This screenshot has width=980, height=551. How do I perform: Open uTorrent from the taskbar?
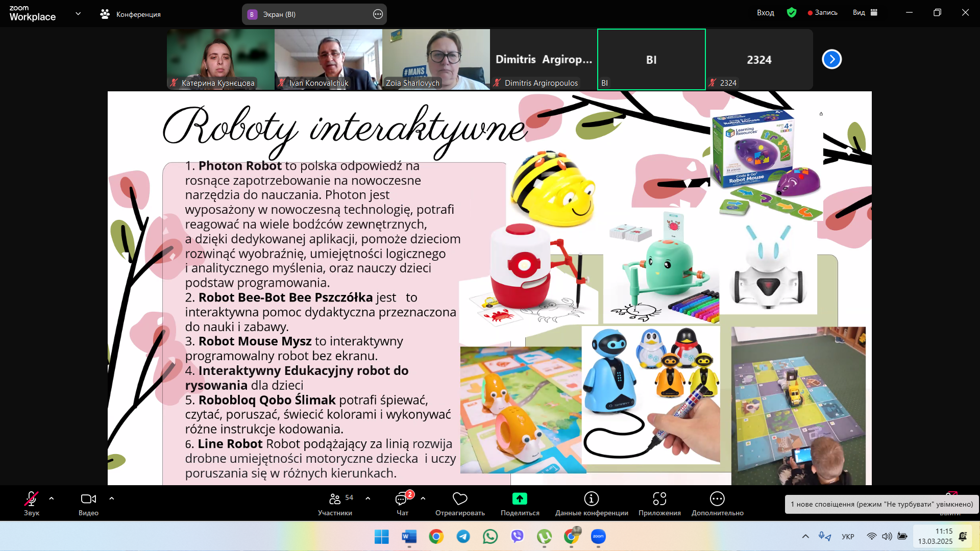[545, 537]
